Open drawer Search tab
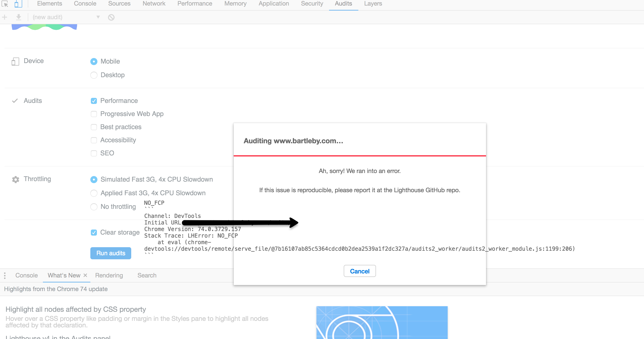644x339 pixels. 147,275
